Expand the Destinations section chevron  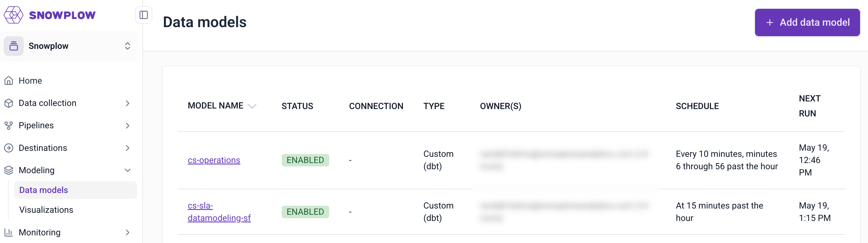tap(127, 148)
